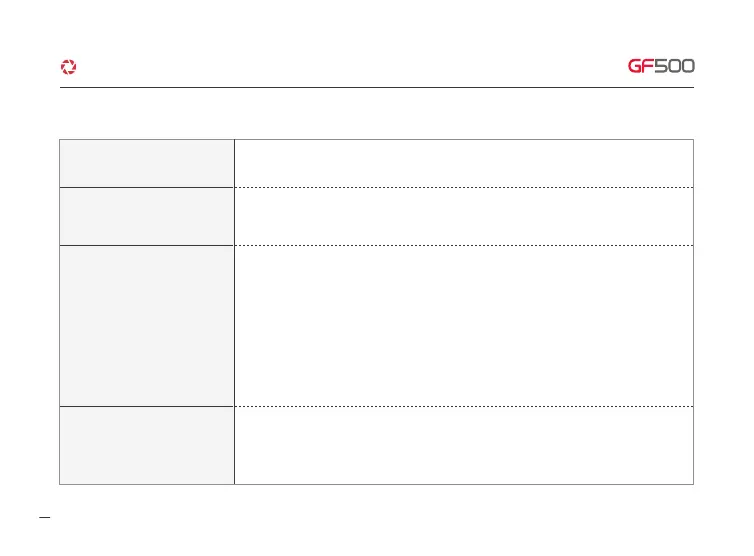Select the tall third gray cell in the left column
754x556 pixels.
(147, 325)
